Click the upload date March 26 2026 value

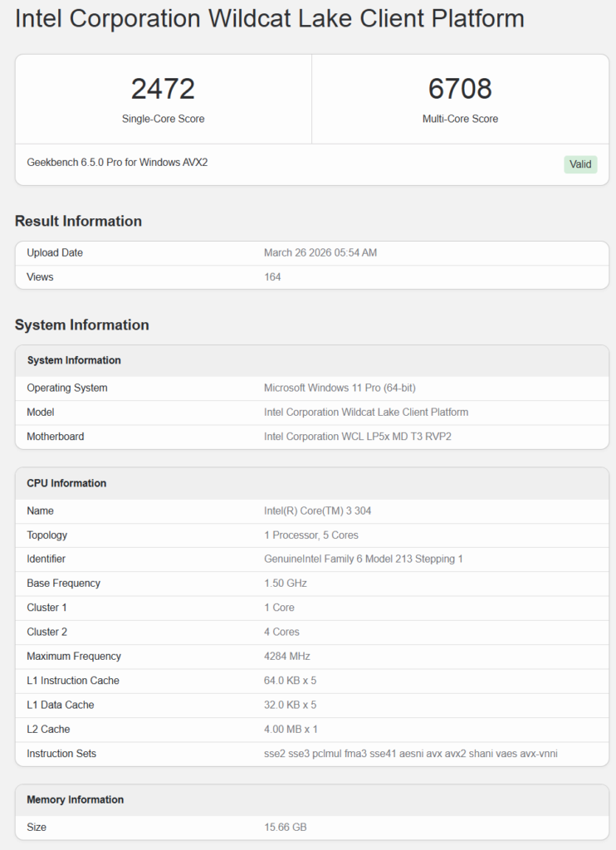(x=320, y=253)
